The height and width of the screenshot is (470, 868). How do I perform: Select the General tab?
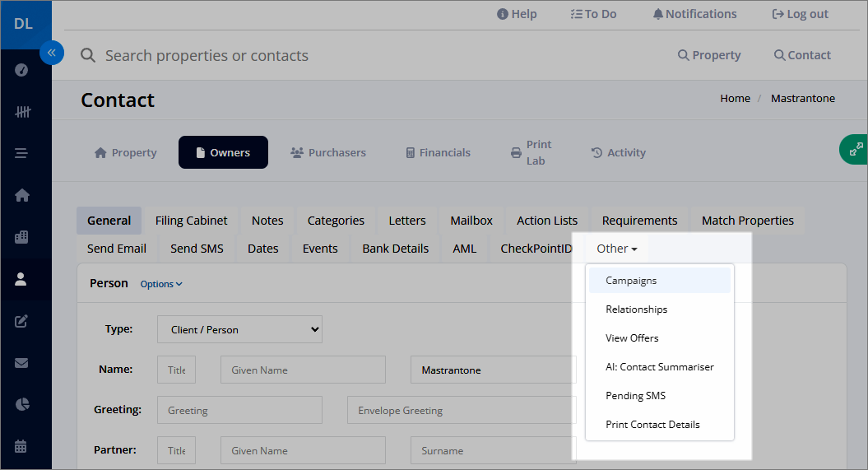pos(109,221)
